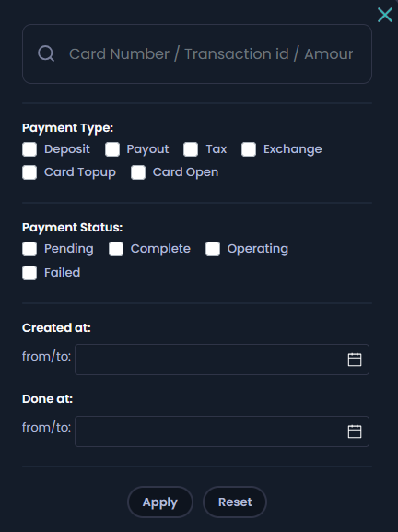Tick the Tax checkbox
This screenshot has height=532, width=398.
pyautogui.click(x=191, y=149)
